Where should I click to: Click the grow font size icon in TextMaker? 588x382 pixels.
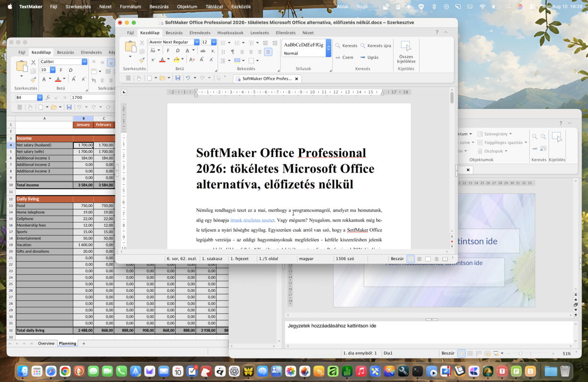pyautogui.click(x=202, y=60)
